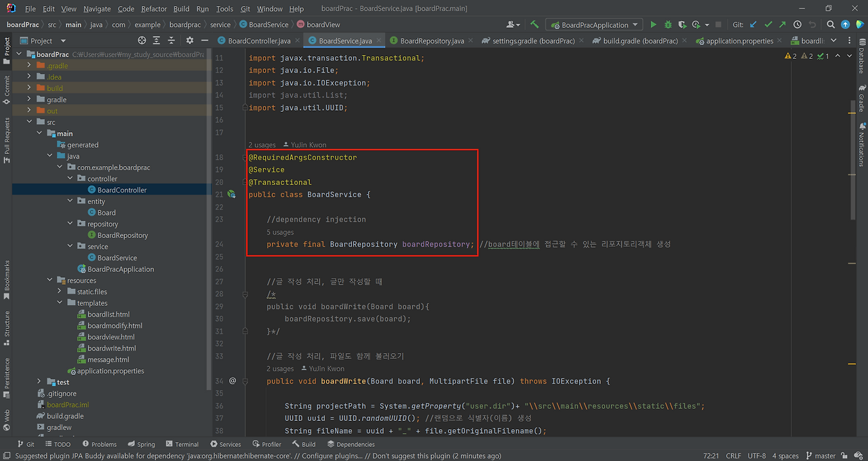Screen dimensions: 868x461
Task: Click the 72:21 caret position indicator
Action: tap(711, 456)
